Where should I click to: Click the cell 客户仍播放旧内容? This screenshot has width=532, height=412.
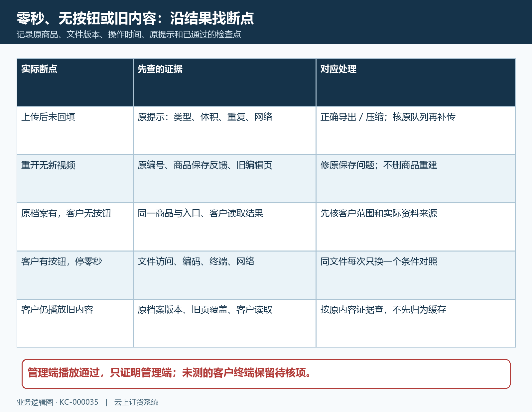(75, 323)
